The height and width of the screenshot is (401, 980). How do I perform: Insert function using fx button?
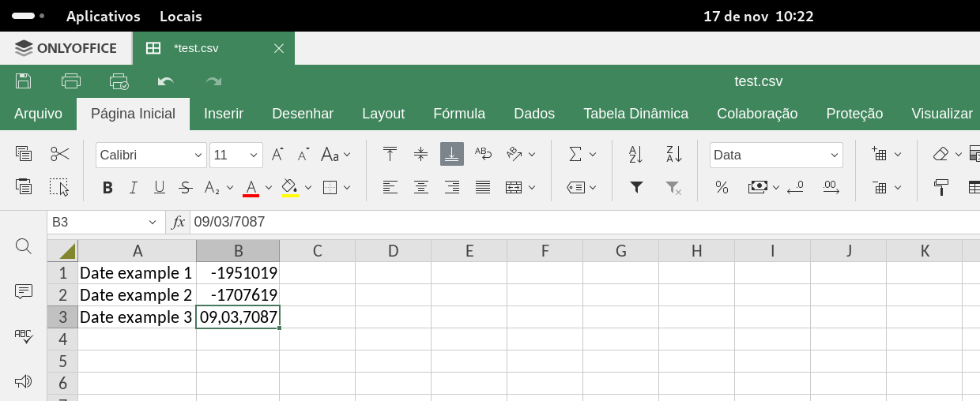(x=179, y=223)
